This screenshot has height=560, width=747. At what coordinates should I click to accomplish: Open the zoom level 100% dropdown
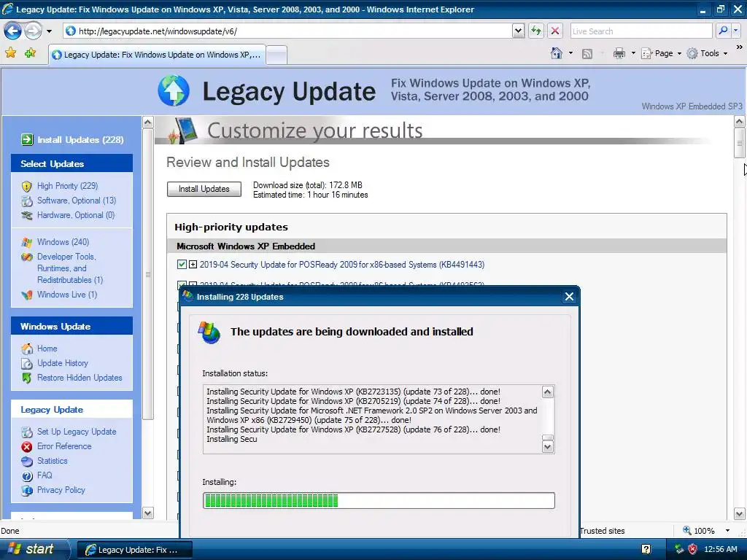point(727,531)
